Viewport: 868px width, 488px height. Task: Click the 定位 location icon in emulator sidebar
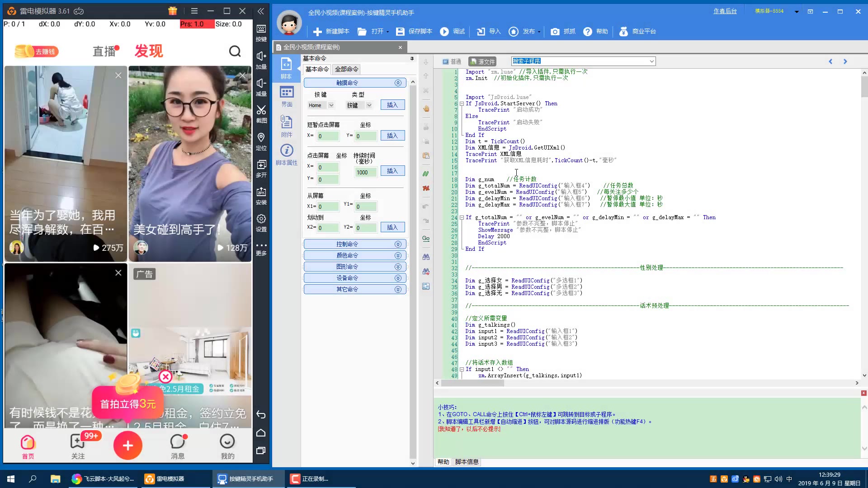pyautogui.click(x=261, y=137)
